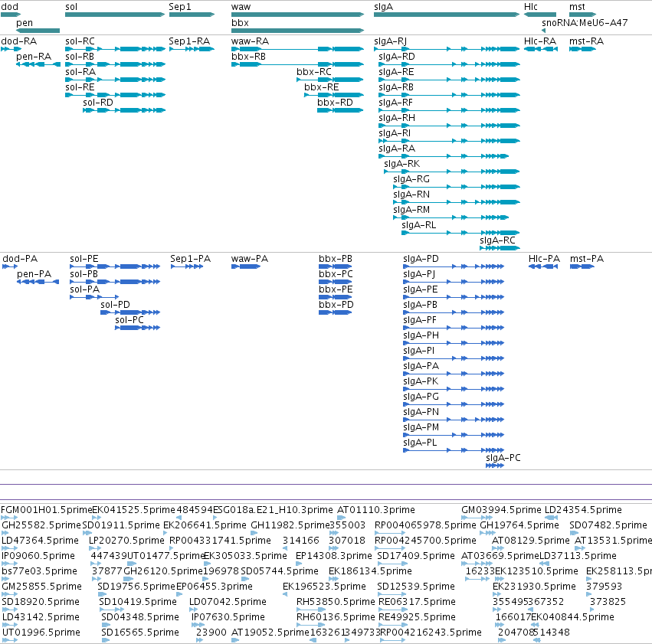Select the sol gene feature

[115, 15]
